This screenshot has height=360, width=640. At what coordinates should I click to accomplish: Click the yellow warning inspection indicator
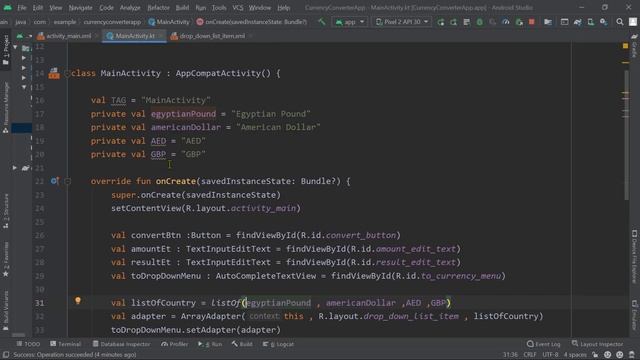coord(625,46)
